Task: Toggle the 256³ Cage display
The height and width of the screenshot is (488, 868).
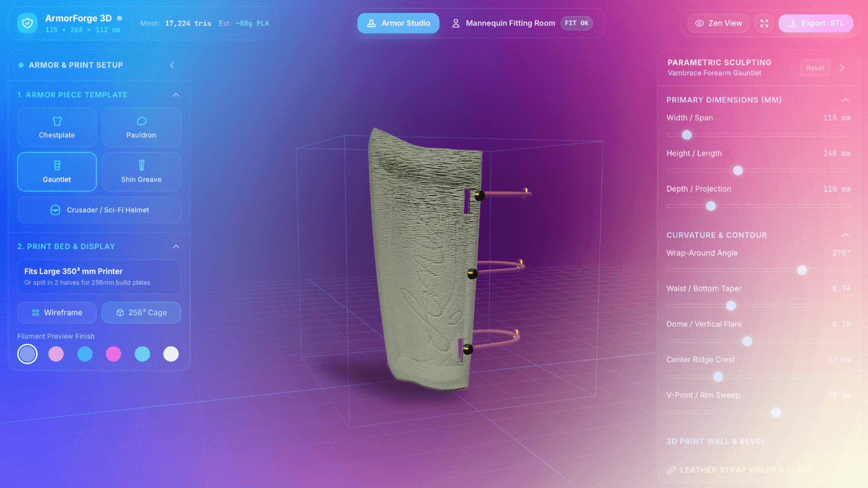Action: pos(142,313)
